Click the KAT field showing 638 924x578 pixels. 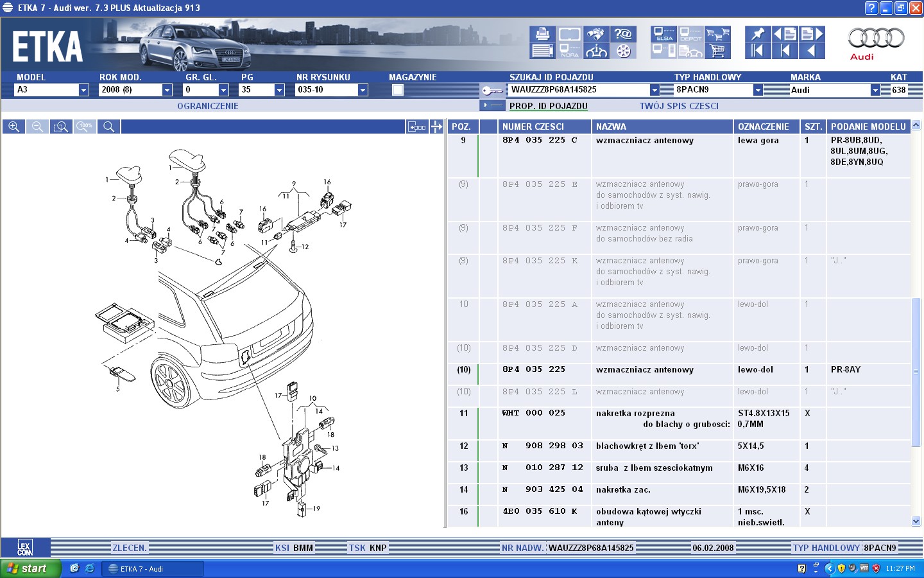click(x=899, y=90)
